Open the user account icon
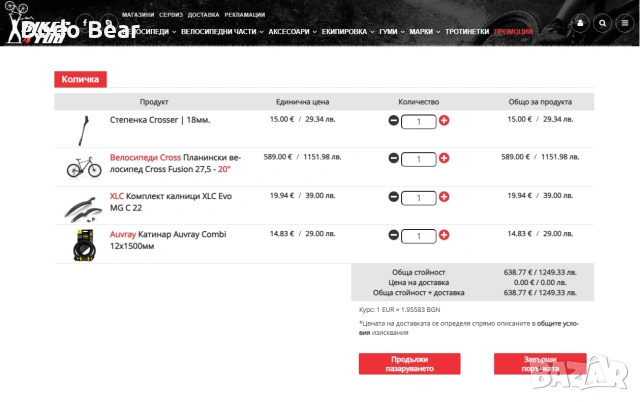This screenshot has width=640, height=402. (x=580, y=23)
